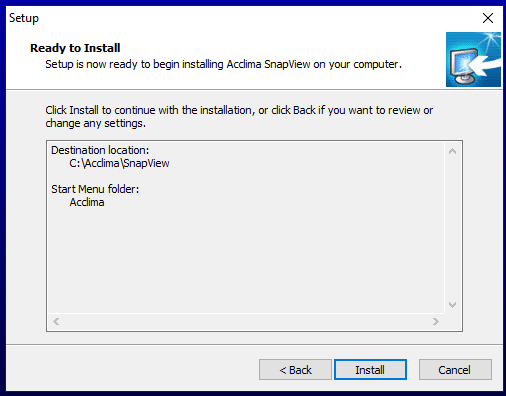Cancel the Acclima SnapView setup
506x396 pixels.
[455, 369]
